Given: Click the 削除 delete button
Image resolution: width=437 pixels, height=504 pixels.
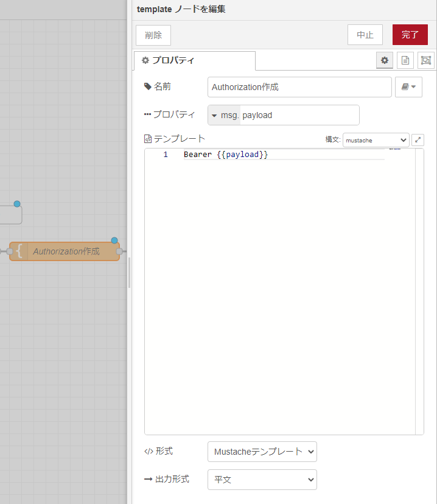Looking at the screenshot, I should (153, 35).
